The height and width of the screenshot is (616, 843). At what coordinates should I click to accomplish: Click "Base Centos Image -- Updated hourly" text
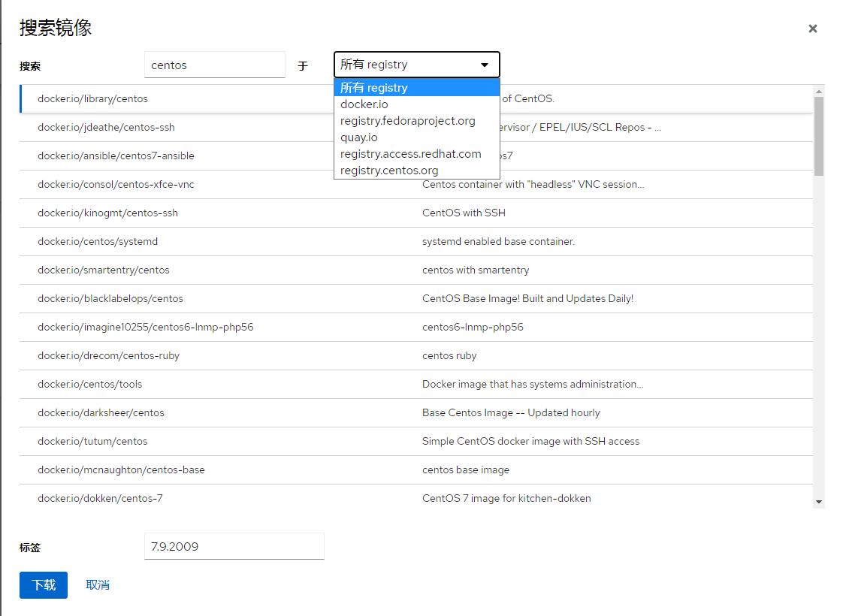coord(511,412)
